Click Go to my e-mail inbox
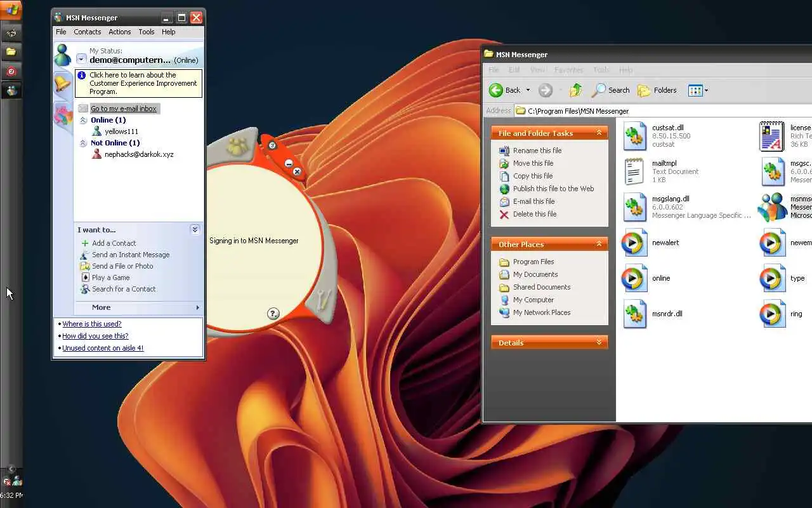The image size is (812, 508). point(123,109)
